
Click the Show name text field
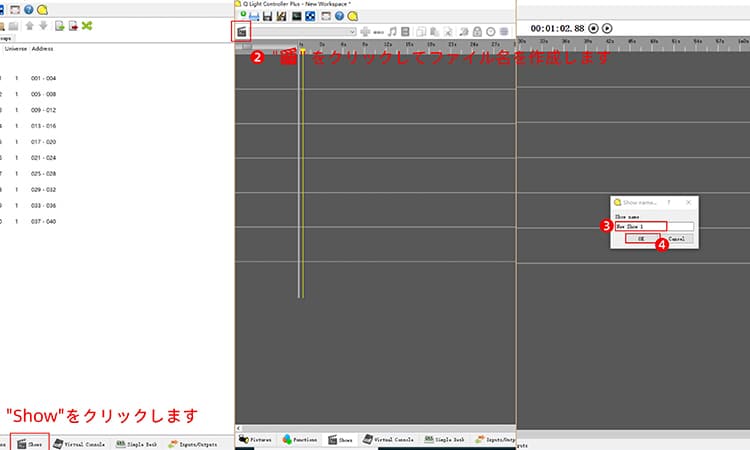click(x=654, y=226)
